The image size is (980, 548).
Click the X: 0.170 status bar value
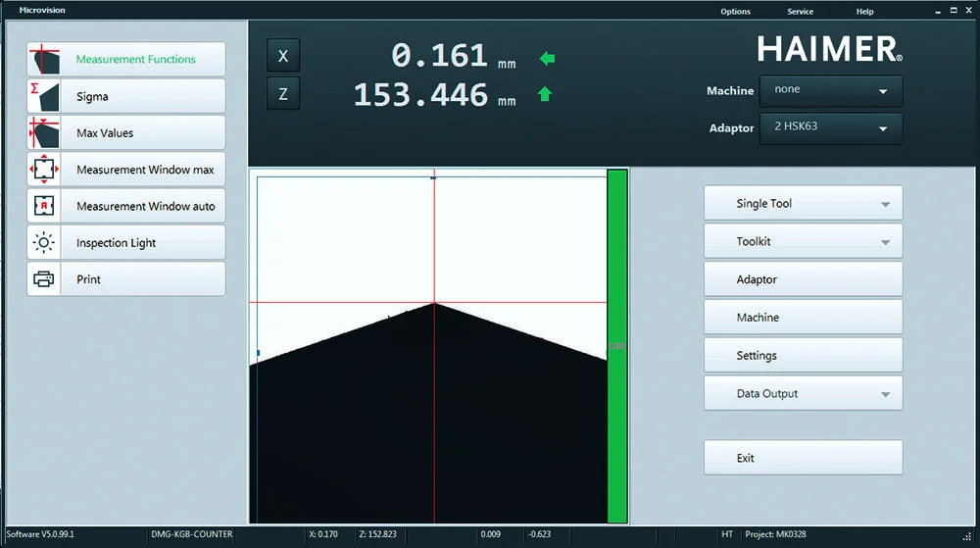[x=322, y=534]
